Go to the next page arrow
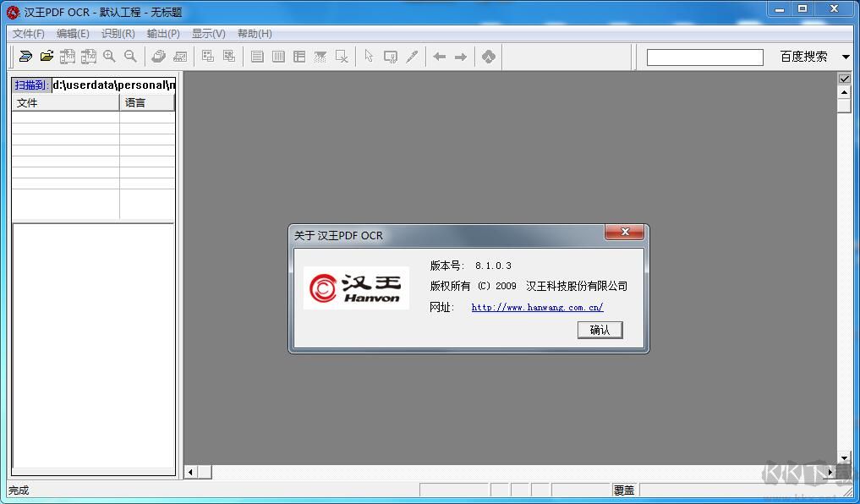The width and height of the screenshot is (860, 504). click(x=459, y=56)
